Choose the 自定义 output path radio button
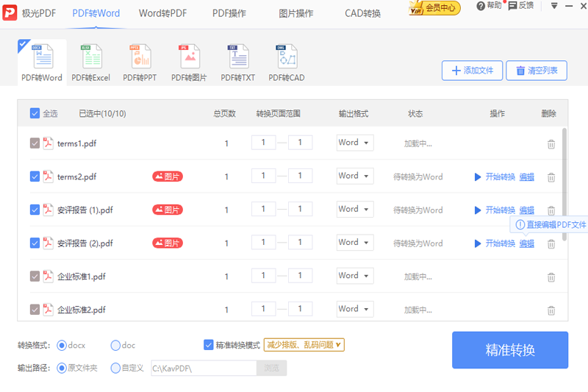Screen dimensions: 588x392 [116, 368]
